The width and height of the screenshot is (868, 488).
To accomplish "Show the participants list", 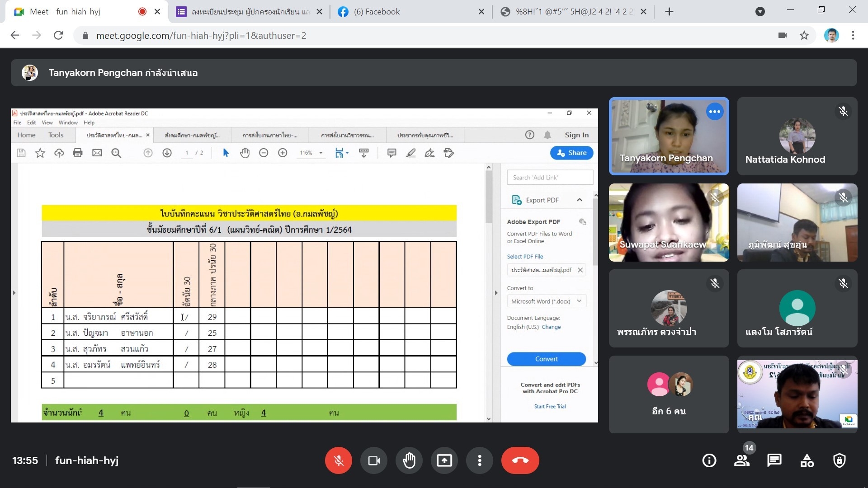I will coord(741,460).
